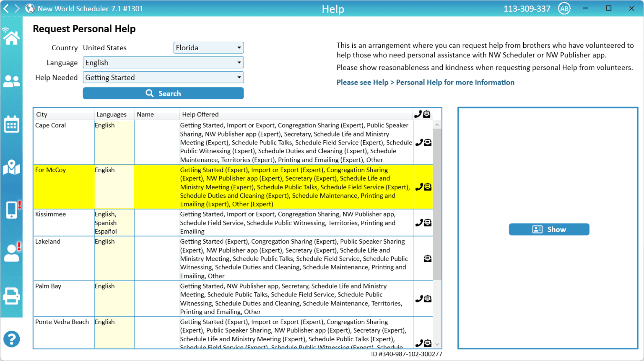The image size is (644, 361).
Task: Open the Home icon in sidebar
Action: click(11, 38)
